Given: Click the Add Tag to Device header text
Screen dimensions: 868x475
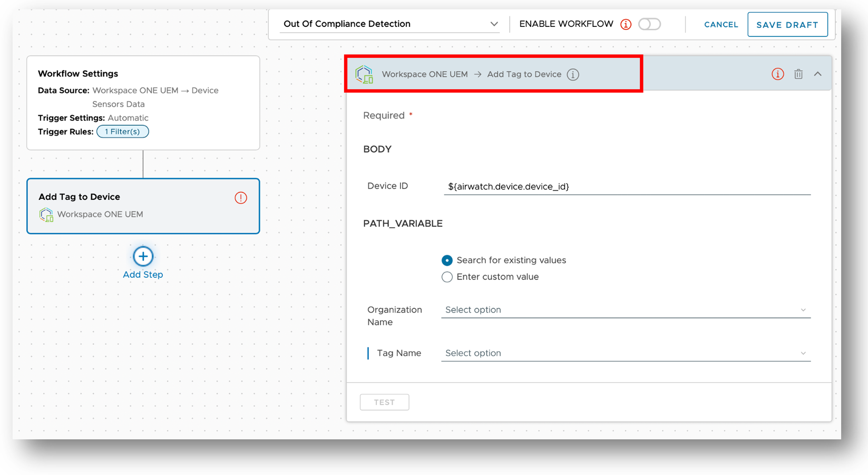Looking at the screenshot, I should [x=524, y=74].
